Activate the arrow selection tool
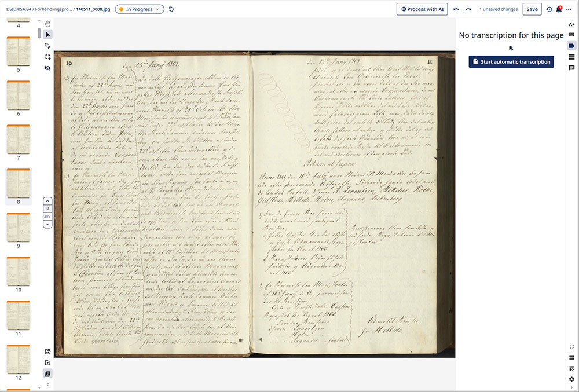The image size is (579, 392). tap(47, 35)
